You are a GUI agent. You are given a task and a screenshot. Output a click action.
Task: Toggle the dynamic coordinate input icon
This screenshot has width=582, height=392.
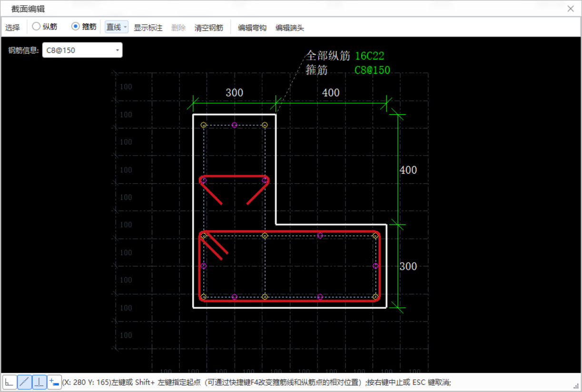pos(54,382)
